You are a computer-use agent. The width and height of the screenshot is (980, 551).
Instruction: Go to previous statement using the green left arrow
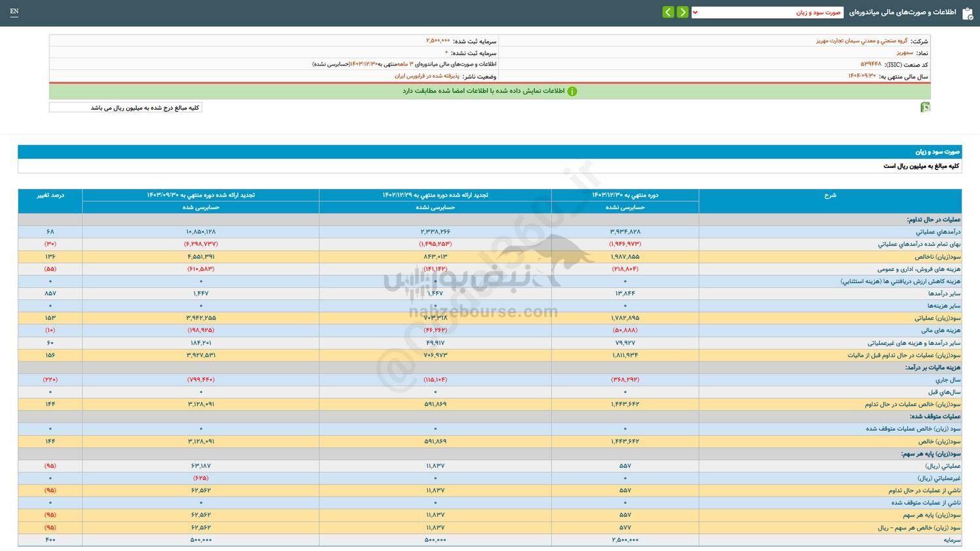click(667, 12)
